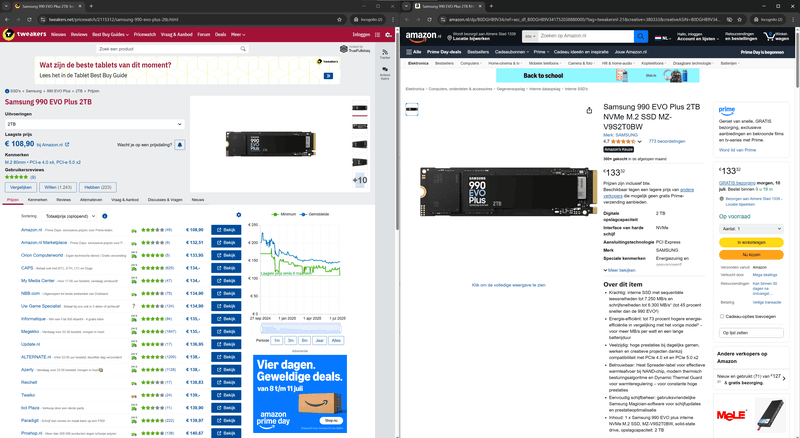Select 3m period for price chart
Image resolution: width=800 pixels, height=438 pixels.
291,340
